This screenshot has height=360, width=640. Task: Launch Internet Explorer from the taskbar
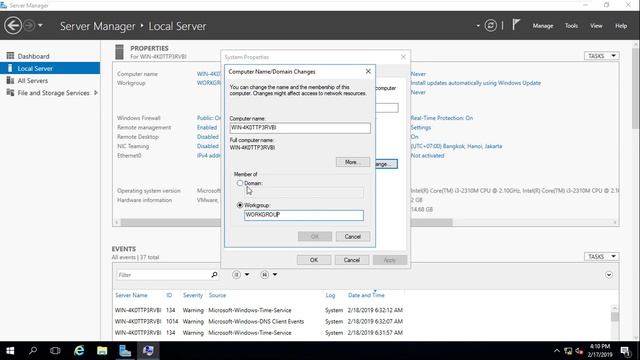(x=79, y=351)
